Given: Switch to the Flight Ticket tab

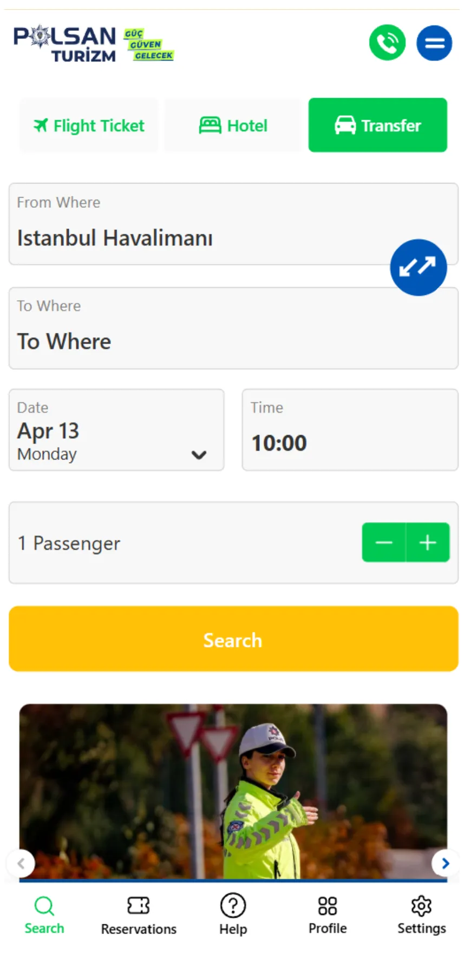Looking at the screenshot, I should (x=89, y=126).
